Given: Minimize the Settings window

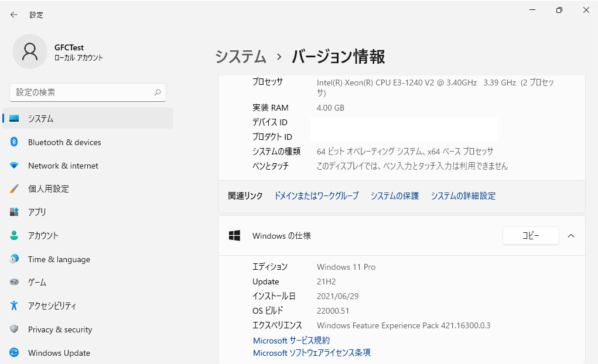Looking at the screenshot, I should coord(532,10).
